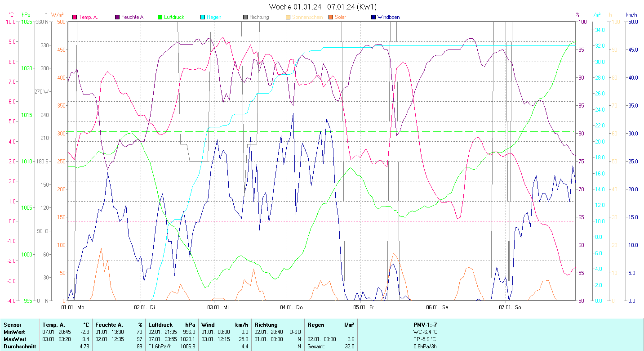
Task: Click the '04.01. Do' date label
Action: tap(291, 307)
